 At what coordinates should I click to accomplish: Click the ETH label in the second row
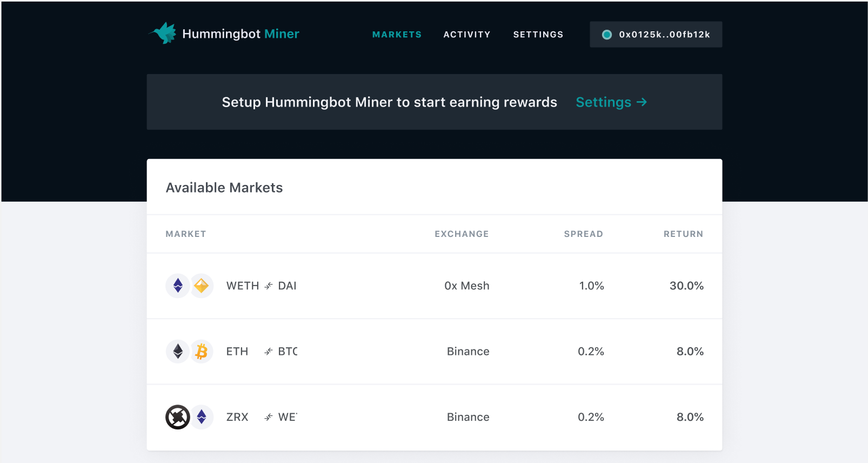237,352
